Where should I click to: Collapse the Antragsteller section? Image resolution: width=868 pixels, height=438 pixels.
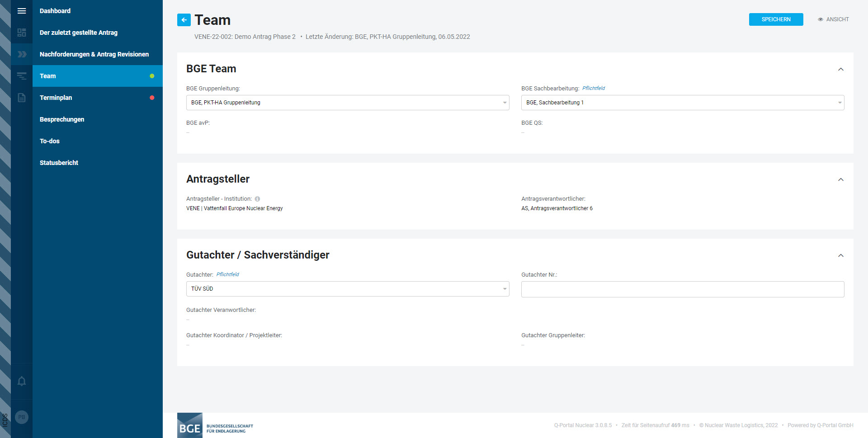tap(840, 179)
